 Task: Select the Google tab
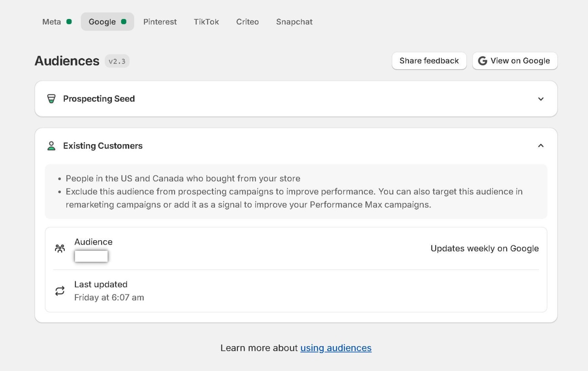[x=107, y=22]
